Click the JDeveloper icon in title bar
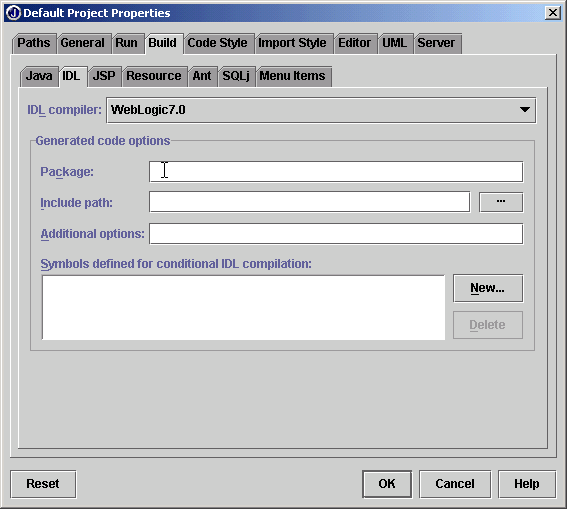Screen dimensions: 567x509 [x=13, y=13]
